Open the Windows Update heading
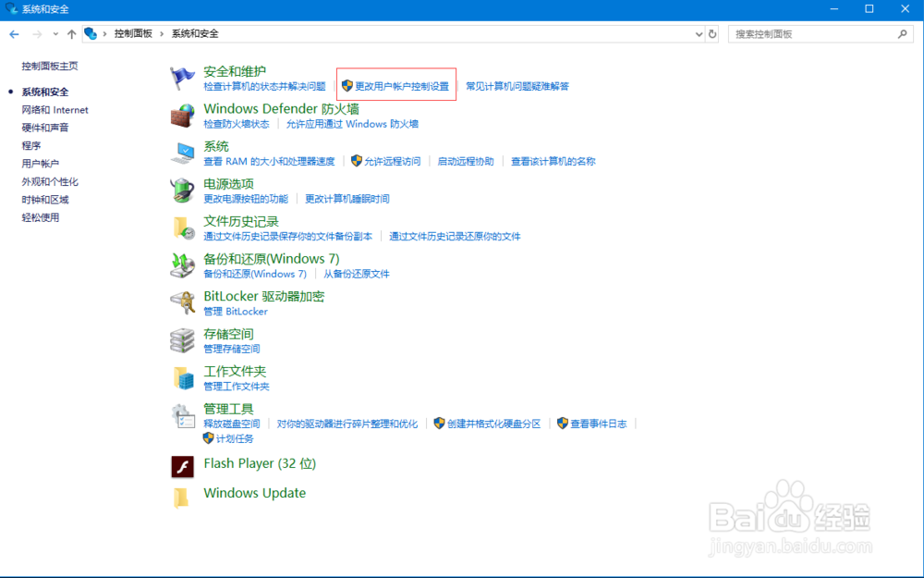 click(255, 493)
